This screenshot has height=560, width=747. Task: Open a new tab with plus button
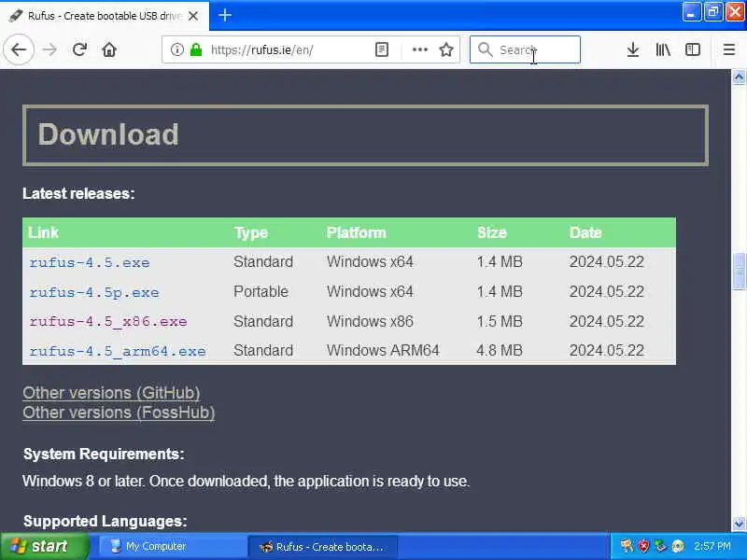(225, 15)
